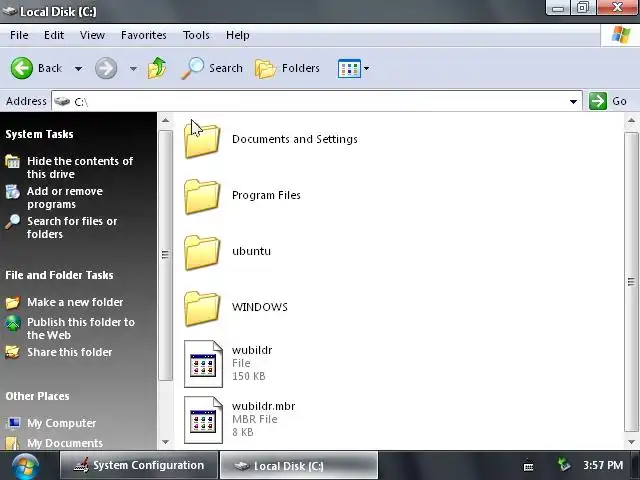The image size is (640, 480).
Task: Click the Local Disk (C:) taskbar button
Action: [299, 465]
